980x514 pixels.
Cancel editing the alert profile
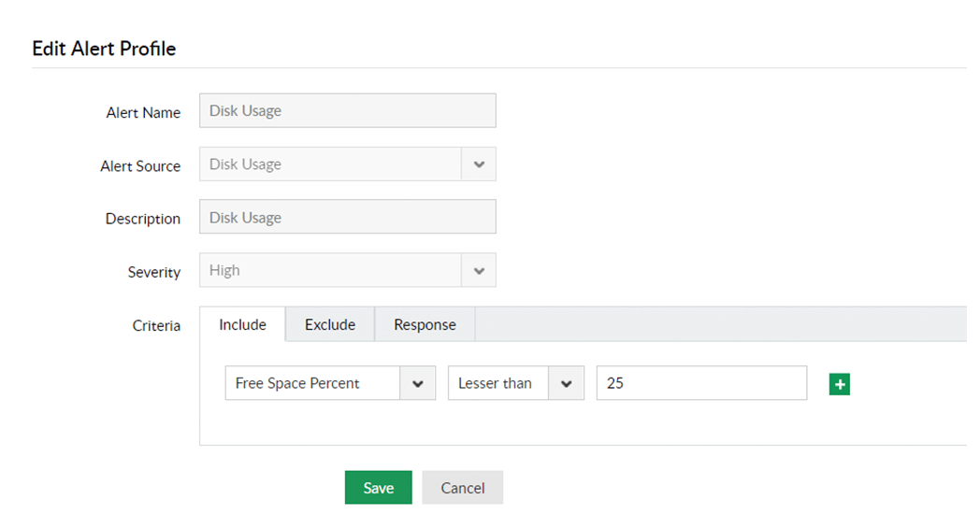tap(462, 488)
